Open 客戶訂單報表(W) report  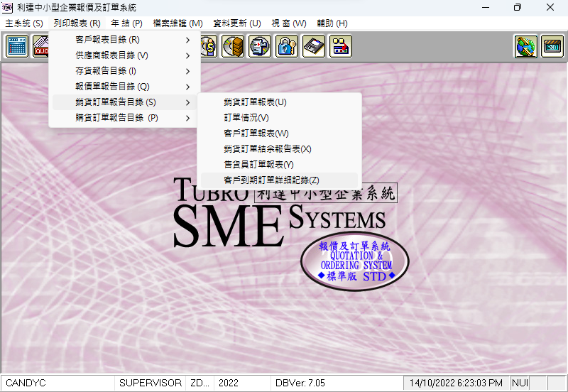pos(279,134)
